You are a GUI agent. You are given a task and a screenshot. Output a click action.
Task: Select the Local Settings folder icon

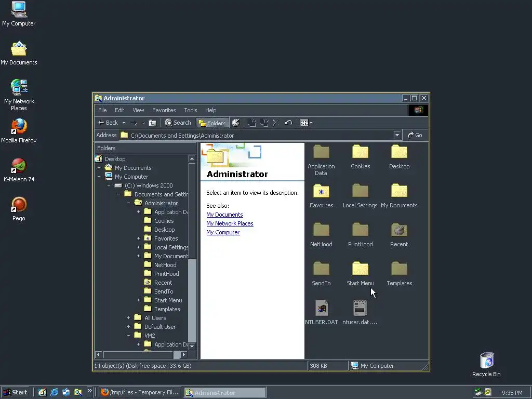[x=361, y=191]
